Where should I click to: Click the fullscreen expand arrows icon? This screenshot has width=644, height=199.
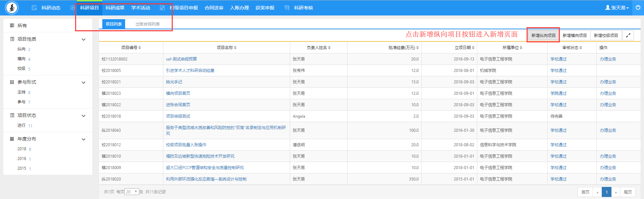628,35
